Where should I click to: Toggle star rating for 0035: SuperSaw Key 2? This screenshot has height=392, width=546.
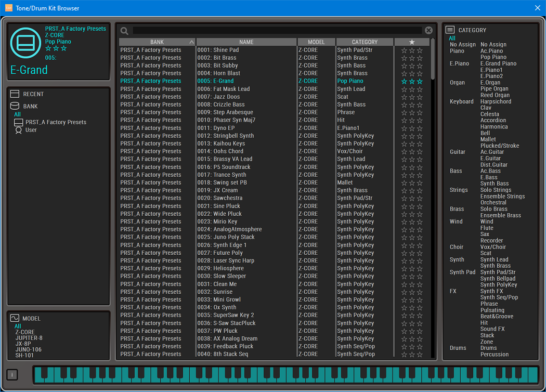click(412, 315)
